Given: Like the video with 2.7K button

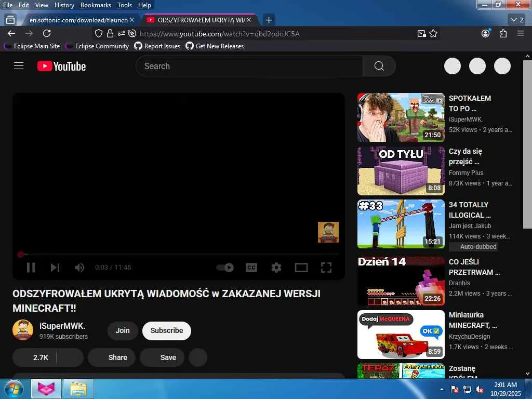Looking at the screenshot, I should point(35,357).
